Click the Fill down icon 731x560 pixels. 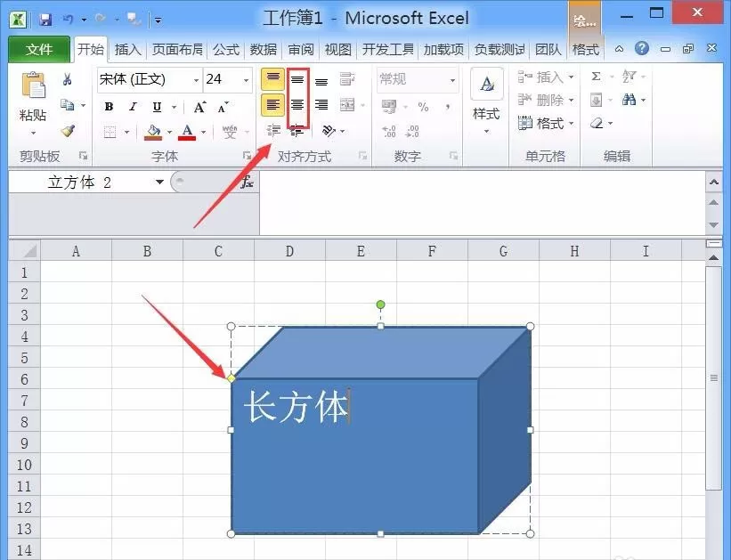[597, 100]
